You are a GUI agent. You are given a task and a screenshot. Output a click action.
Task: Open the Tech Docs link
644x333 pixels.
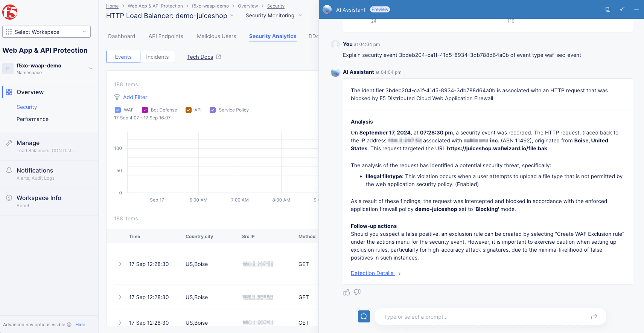[x=200, y=57]
